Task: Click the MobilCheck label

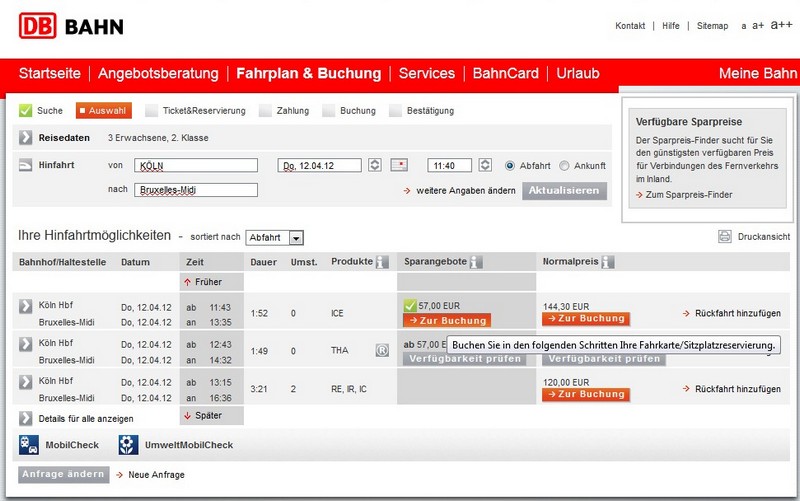Action: 72,445
